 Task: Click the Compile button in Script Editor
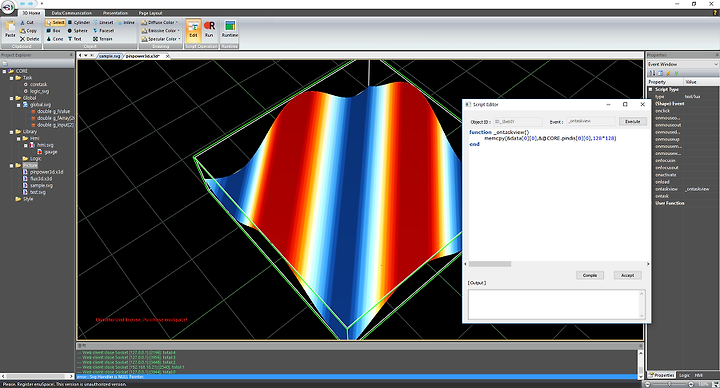590,275
